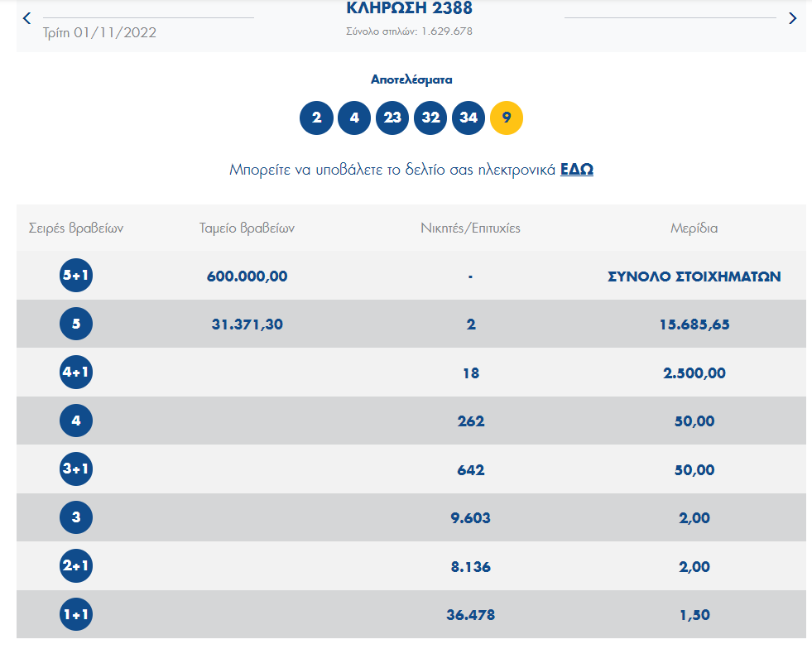
Task: Click the ΕΔΩ link to submit a ticket
Action: [576, 170]
